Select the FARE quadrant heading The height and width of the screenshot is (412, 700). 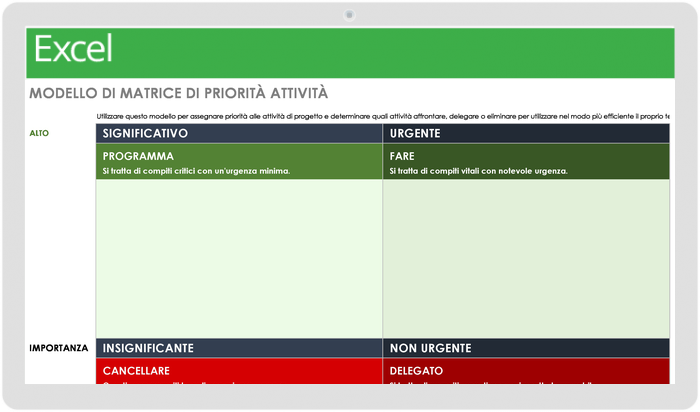402,156
